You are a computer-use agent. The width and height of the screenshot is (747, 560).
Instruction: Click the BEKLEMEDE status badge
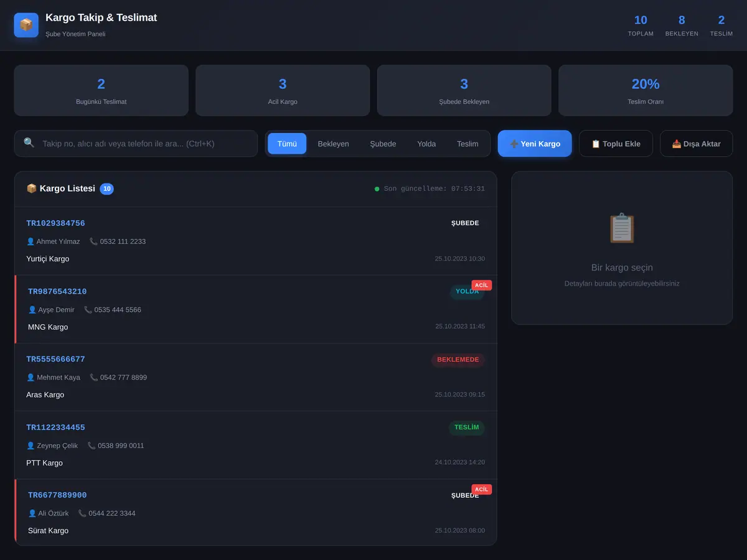[458, 360]
